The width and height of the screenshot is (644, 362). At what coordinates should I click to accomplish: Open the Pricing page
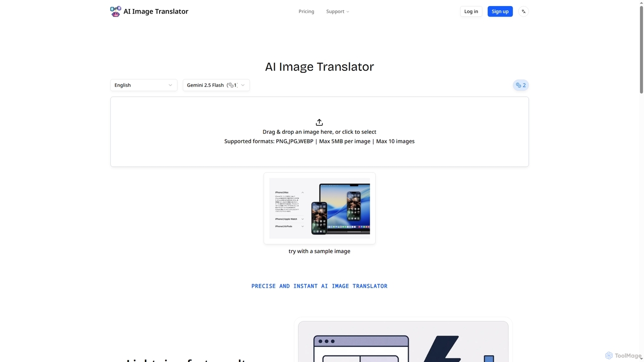[306, 11]
